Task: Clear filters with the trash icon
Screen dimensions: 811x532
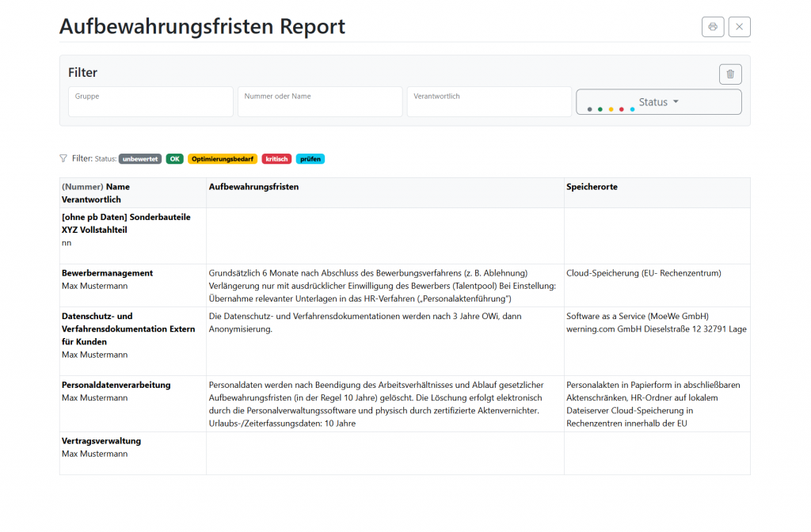Action: click(x=730, y=74)
